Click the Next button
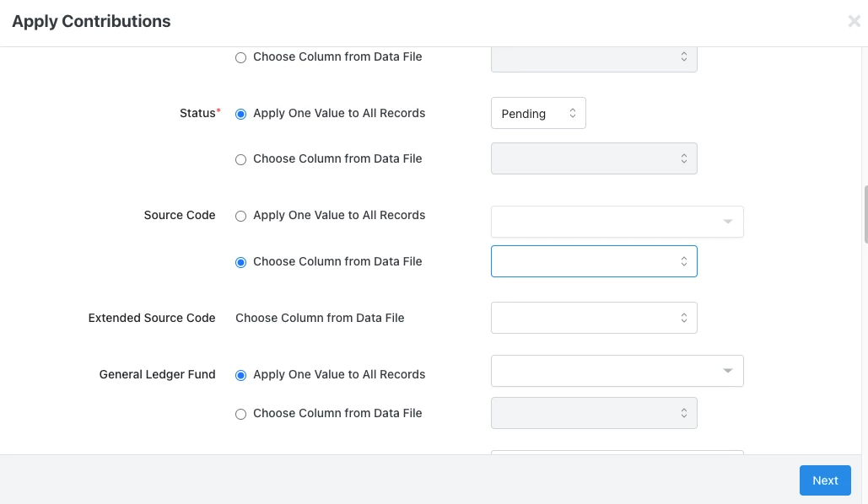The height and width of the screenshot is (504, 868). coord(825,480)
